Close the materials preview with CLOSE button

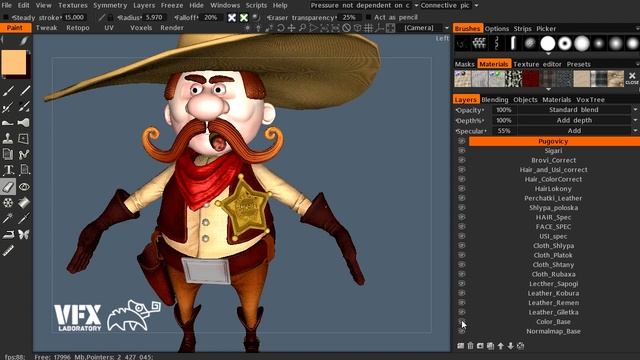coord(632,78)
